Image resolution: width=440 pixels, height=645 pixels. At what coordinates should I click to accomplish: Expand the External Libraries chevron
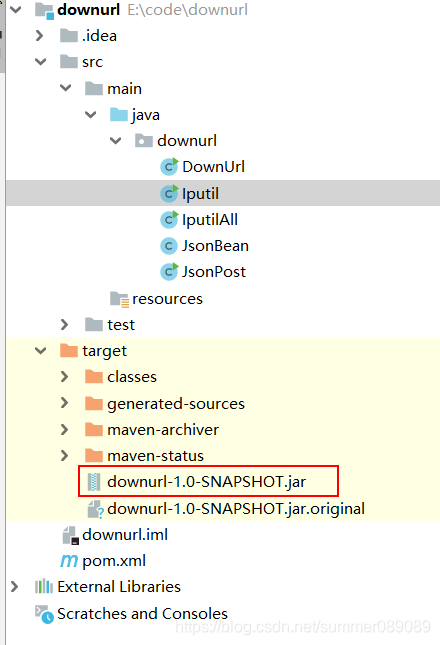(14, 587)
